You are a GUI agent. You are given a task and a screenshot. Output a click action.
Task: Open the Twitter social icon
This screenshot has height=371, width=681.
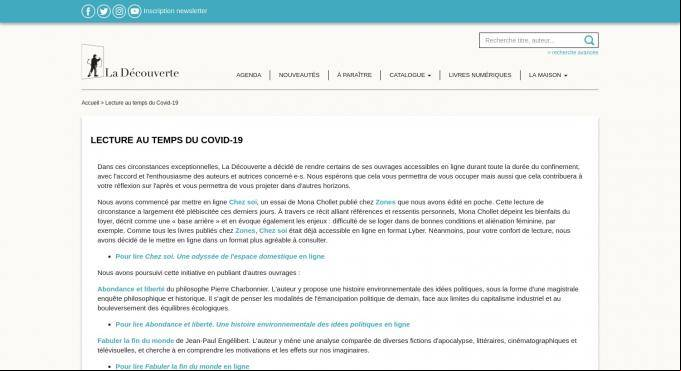click(103, 11)
